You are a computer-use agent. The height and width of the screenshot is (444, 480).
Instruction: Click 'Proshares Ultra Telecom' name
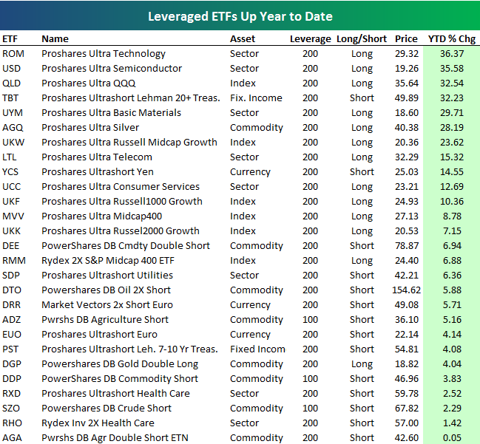97,157
